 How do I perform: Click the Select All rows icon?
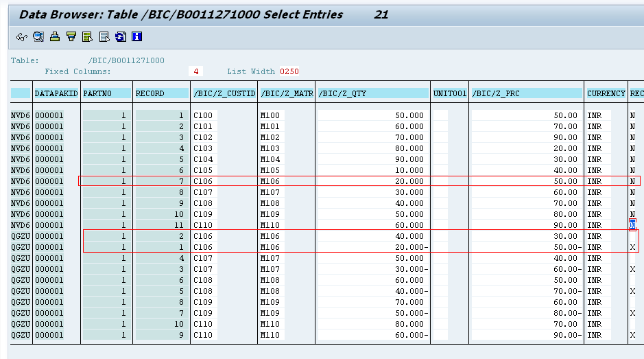(x=87, y=37)
